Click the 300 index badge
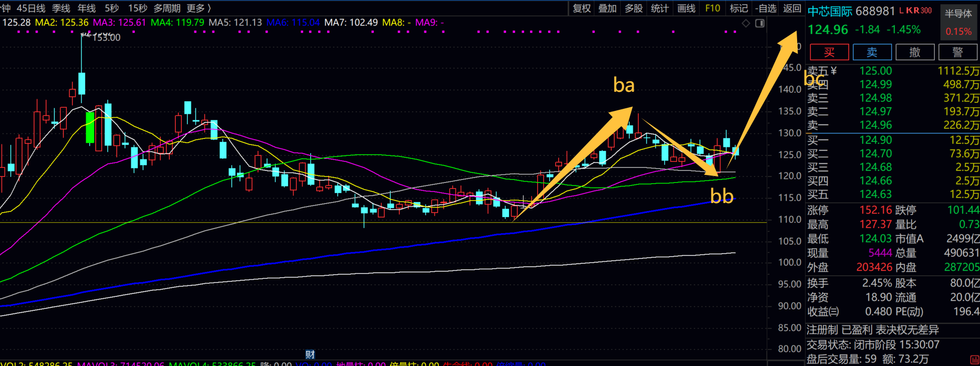Viewport: 980px width, 366px height. tap(926, 11)
